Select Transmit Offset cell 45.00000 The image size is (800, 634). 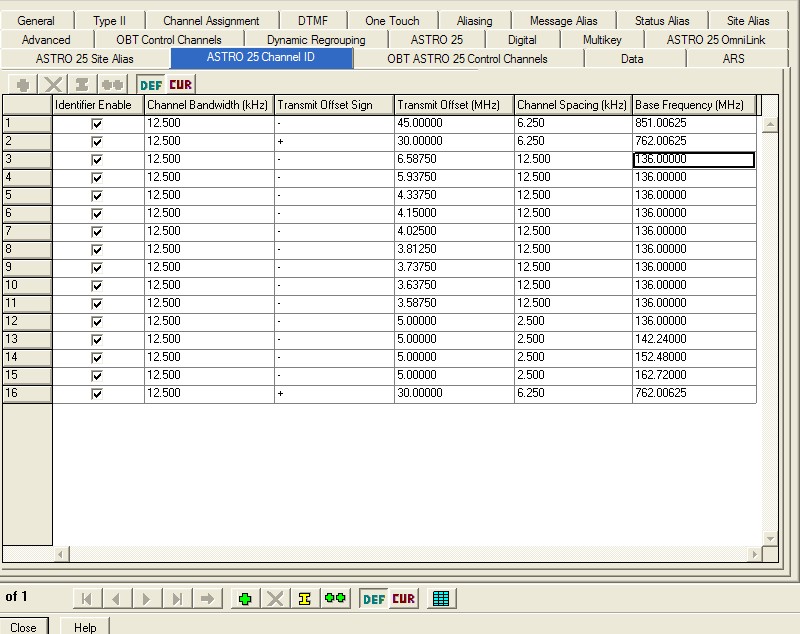coord(454,123)
